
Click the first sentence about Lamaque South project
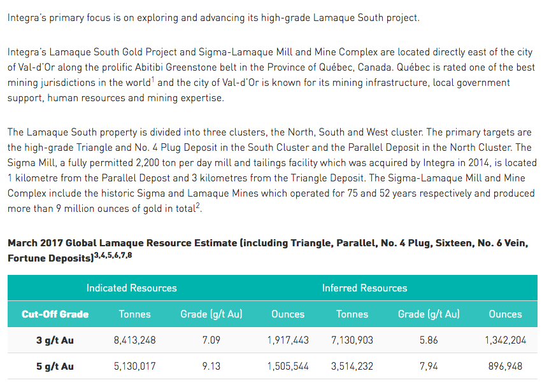pos(213,18)
